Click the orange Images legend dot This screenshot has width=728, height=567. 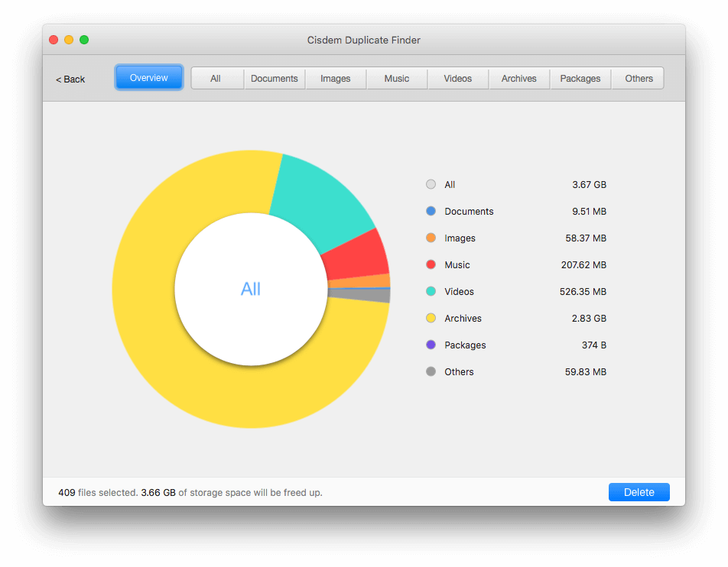click(431, 238)
